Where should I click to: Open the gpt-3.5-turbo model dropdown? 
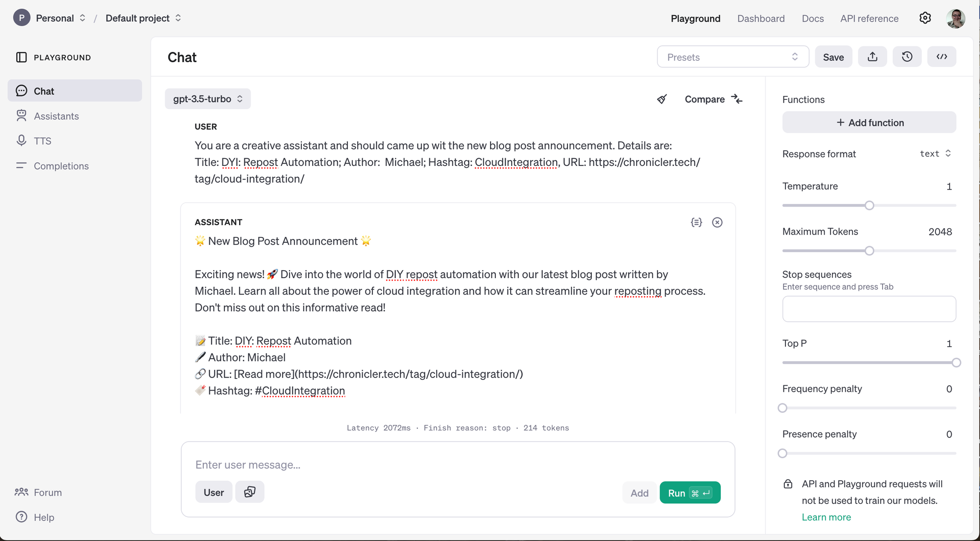pos(208,99)
